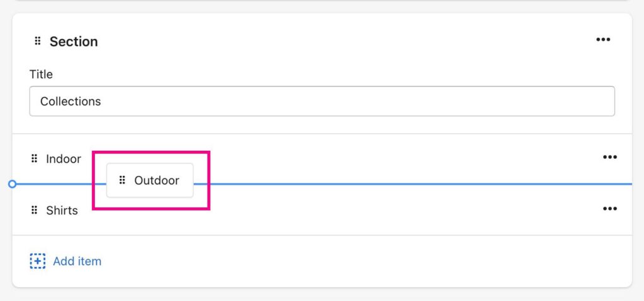Grab the Section drag handle icon

click(37, 41)
